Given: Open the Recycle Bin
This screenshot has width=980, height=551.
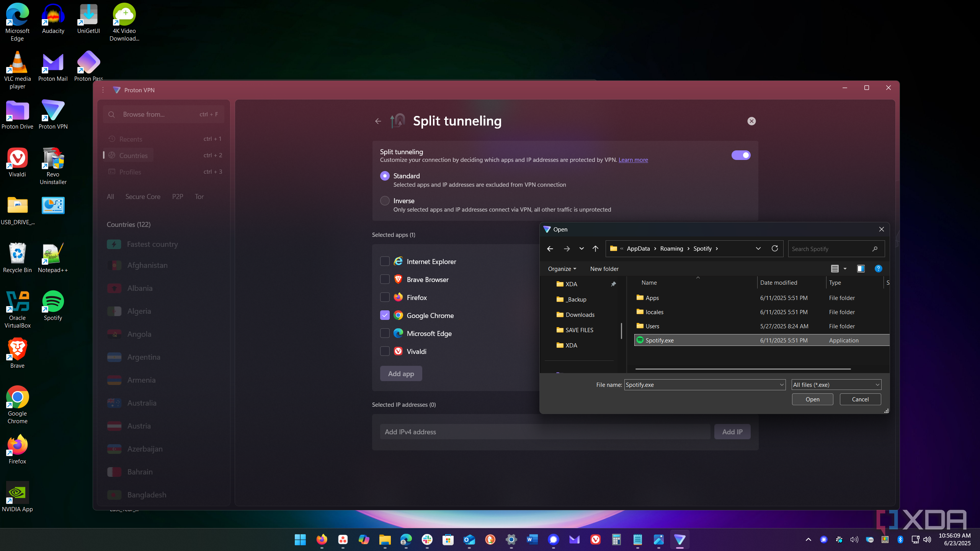Looking at the screenshot, I should pos(17,258).
